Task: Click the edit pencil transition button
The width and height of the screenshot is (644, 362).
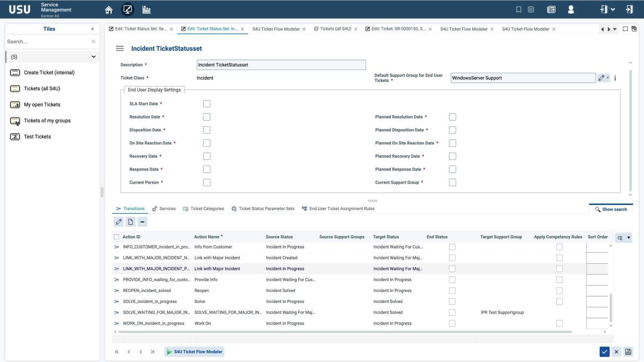Action: (x=119, y=222)
